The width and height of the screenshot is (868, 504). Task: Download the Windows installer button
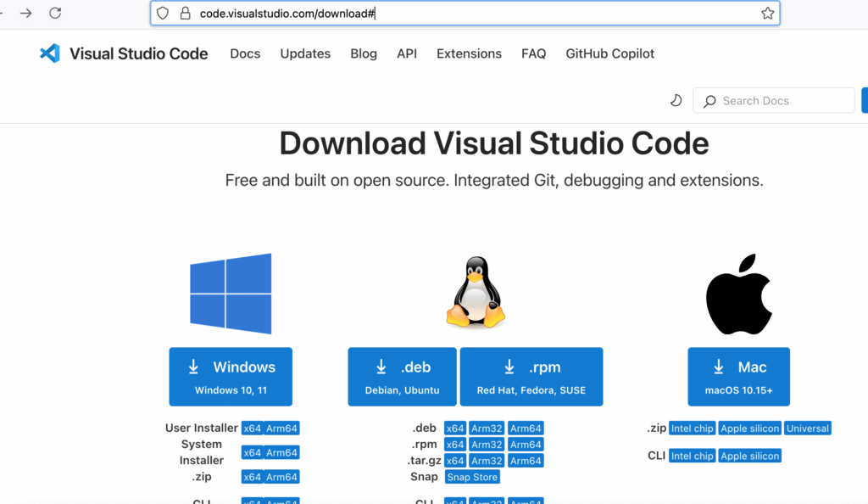[x=231, y=376]
